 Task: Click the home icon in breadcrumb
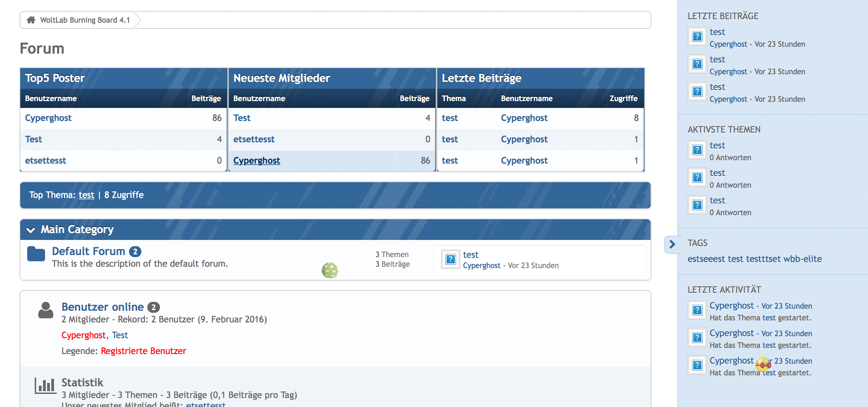pos(31,20)
